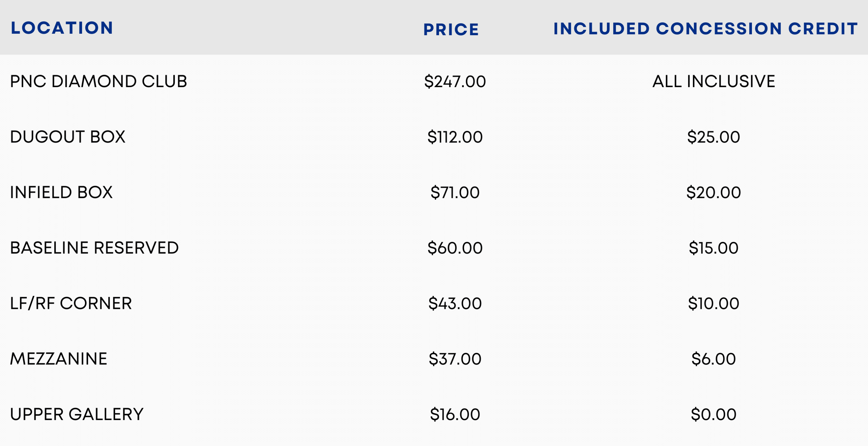Click the $25.00 concession credit
868x446 pixels.
coord(713,137)
